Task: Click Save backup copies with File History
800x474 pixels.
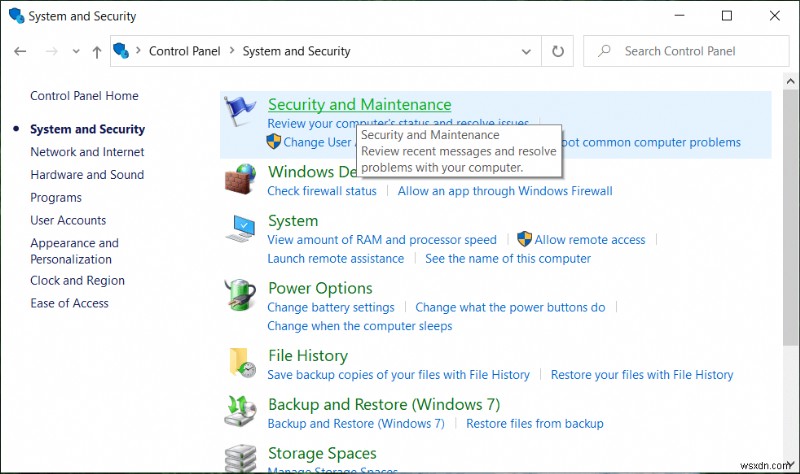Action: 398,375
